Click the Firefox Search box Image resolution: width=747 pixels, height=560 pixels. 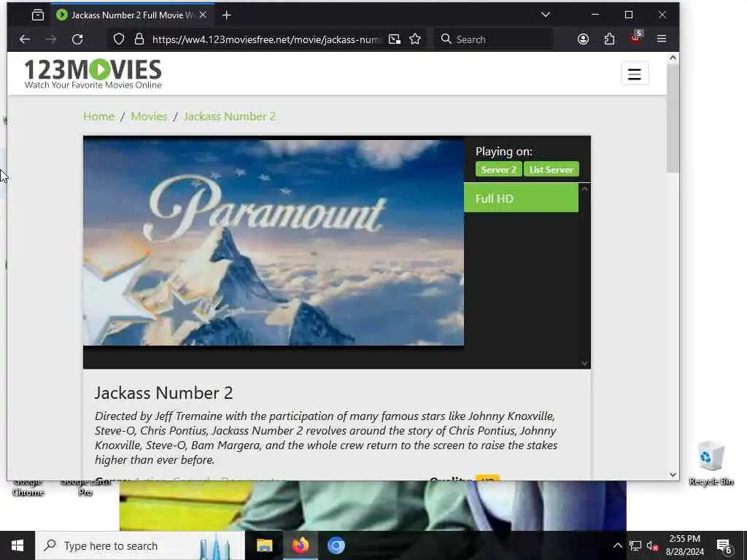point(493,39)
